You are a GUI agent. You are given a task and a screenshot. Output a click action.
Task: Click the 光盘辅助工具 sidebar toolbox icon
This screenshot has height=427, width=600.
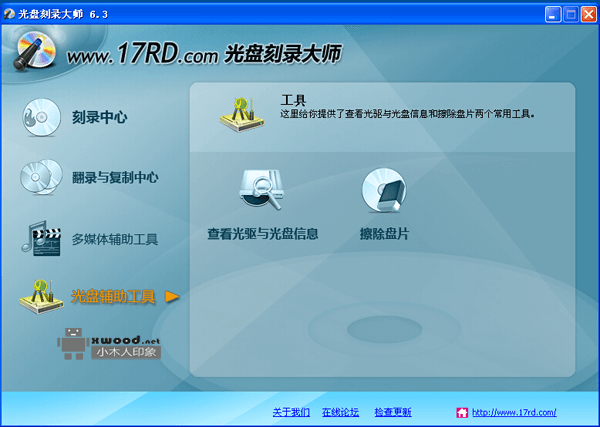(41, 297)
